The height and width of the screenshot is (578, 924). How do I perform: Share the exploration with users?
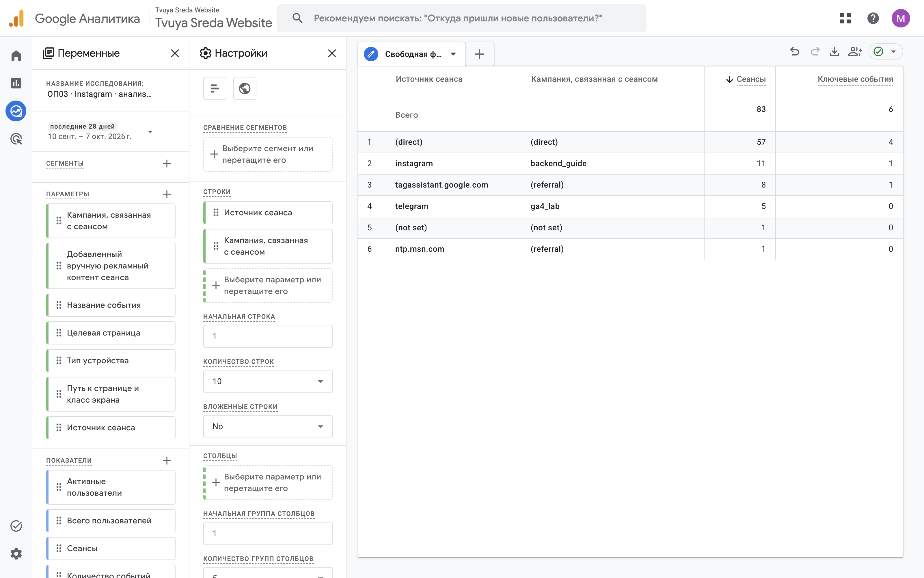pos(855,52)
